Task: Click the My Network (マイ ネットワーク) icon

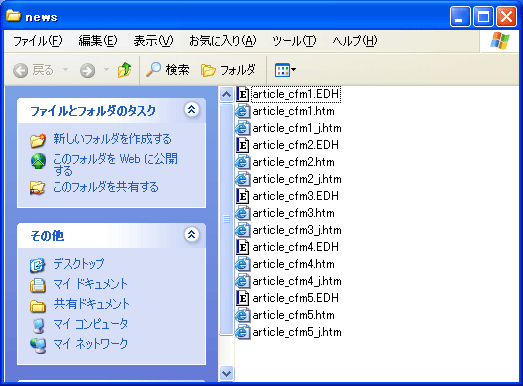Action: [x=38, y=345]
